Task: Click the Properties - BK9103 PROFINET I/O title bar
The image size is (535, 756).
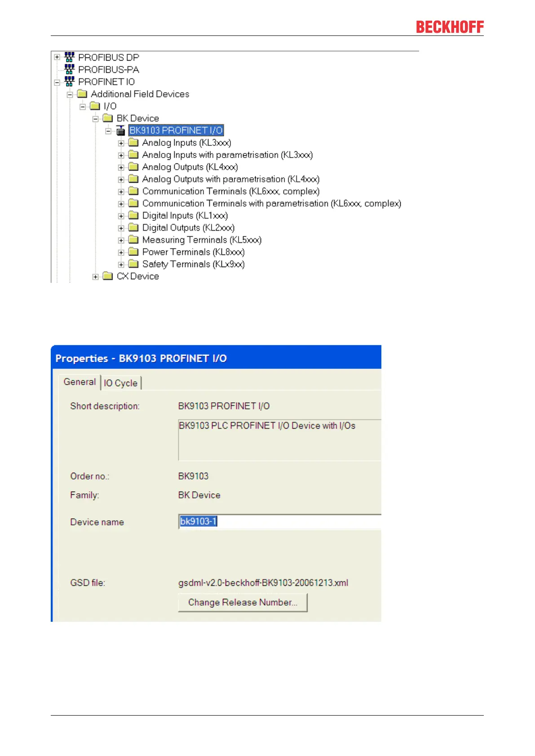Action: pyautogui.click(x=216, y=358)
